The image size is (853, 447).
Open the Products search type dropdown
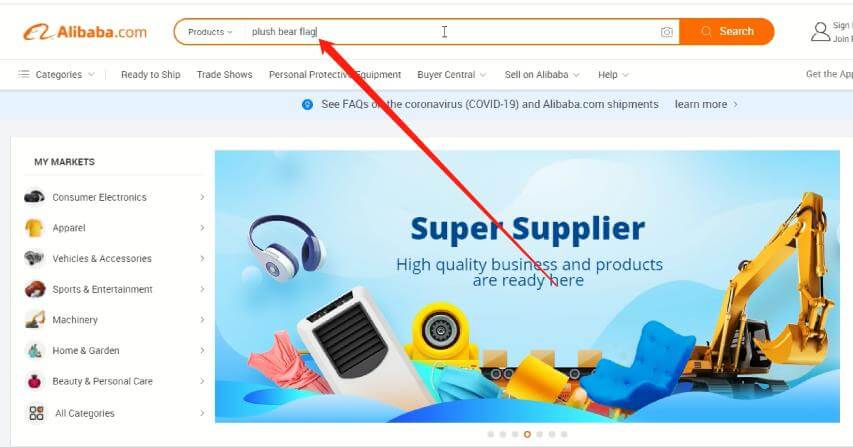coord(210,32)
